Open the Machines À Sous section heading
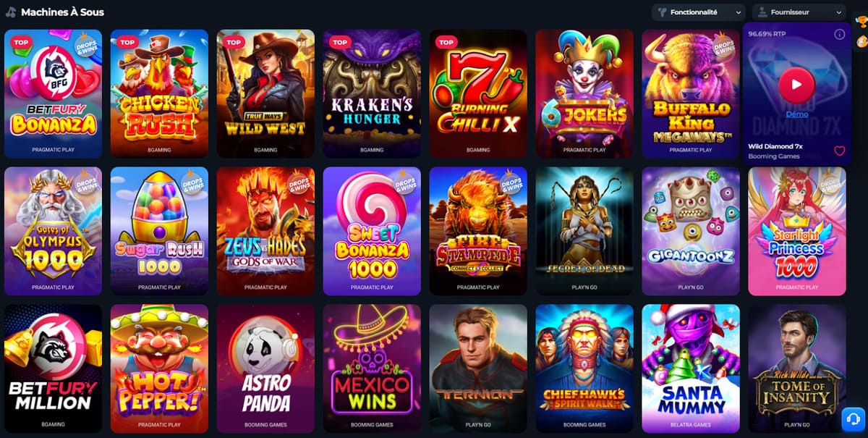This screenshot has width=868, height=438. [62, 12]
